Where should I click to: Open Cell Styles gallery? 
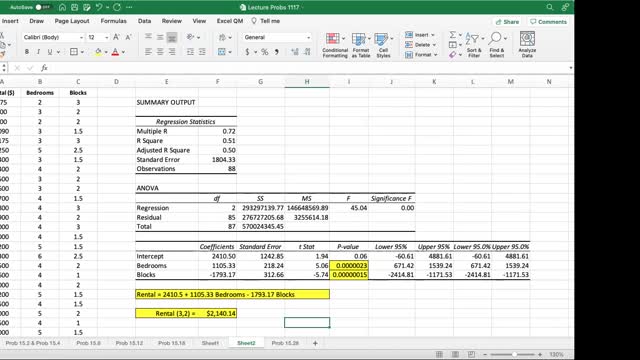coord(383,45)
